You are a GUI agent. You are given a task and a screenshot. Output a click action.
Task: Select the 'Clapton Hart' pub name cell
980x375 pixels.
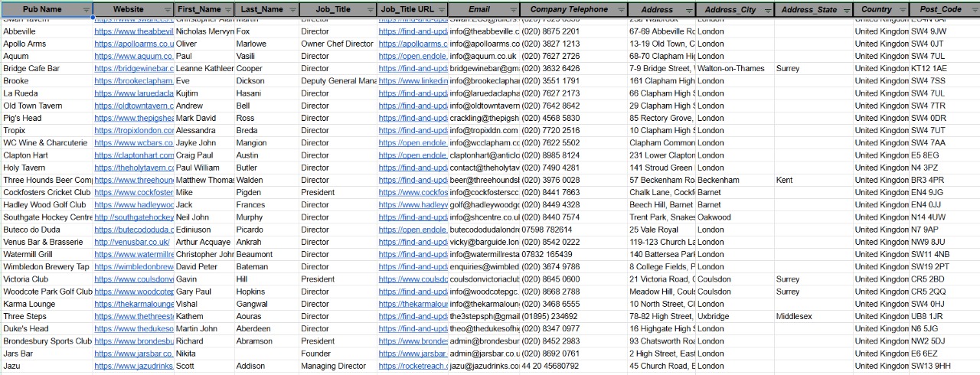pyautogui.click(x=47, y=155)
